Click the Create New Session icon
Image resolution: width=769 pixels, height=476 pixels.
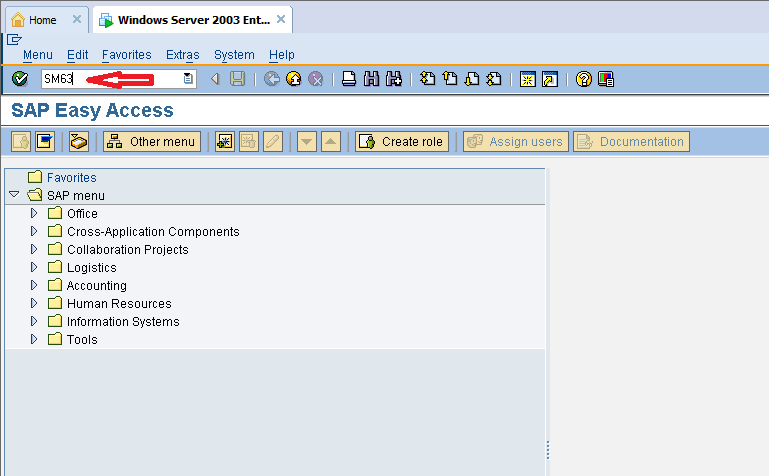[x=528, y=79]
